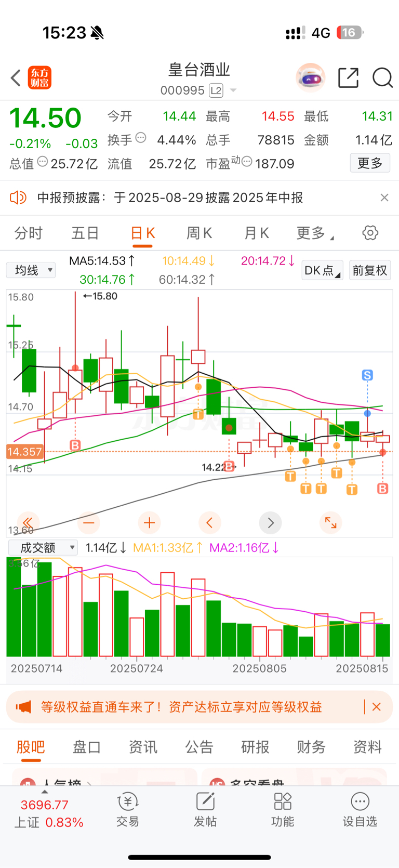This screenshot has width=399, height=868.
Task: Tap 更多 quote details button
Action: point(370,163)
